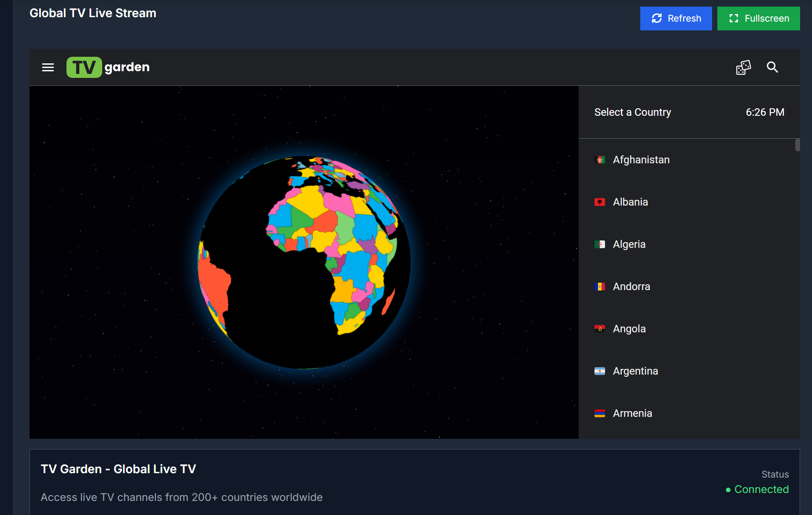The width and height of the screenshot is (812, 515).
Task: Click Madagascar on the globe
Action: (388, 302)
